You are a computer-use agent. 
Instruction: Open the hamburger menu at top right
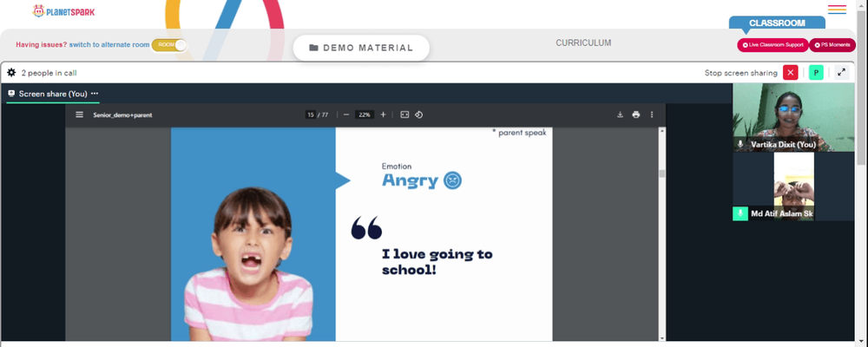tap(837, 10)
